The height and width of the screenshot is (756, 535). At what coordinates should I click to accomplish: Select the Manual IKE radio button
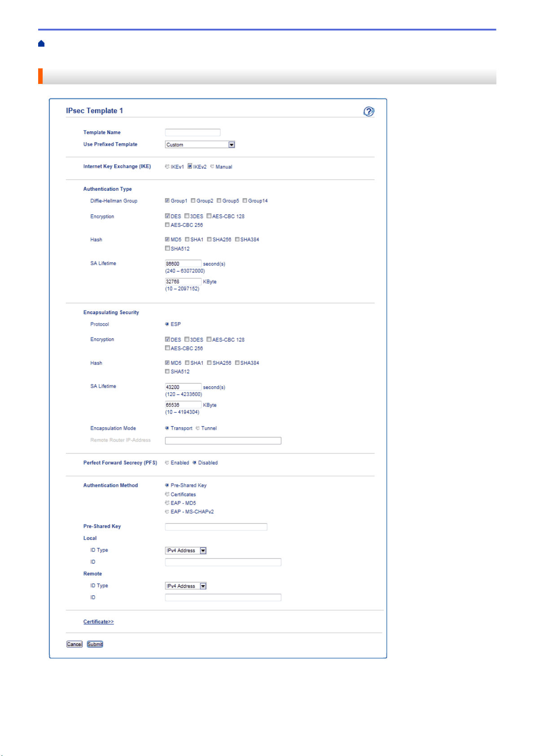pos(212,166)
